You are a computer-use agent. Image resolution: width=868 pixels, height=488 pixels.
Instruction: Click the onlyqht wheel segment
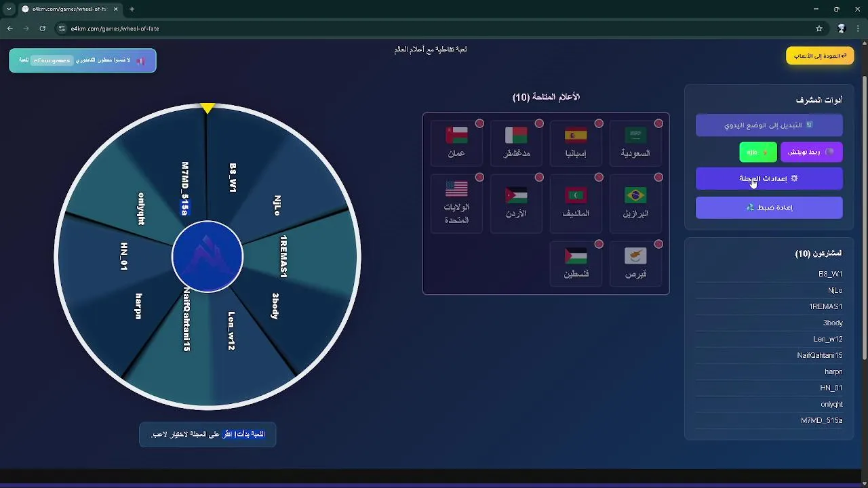click(141, 209)
